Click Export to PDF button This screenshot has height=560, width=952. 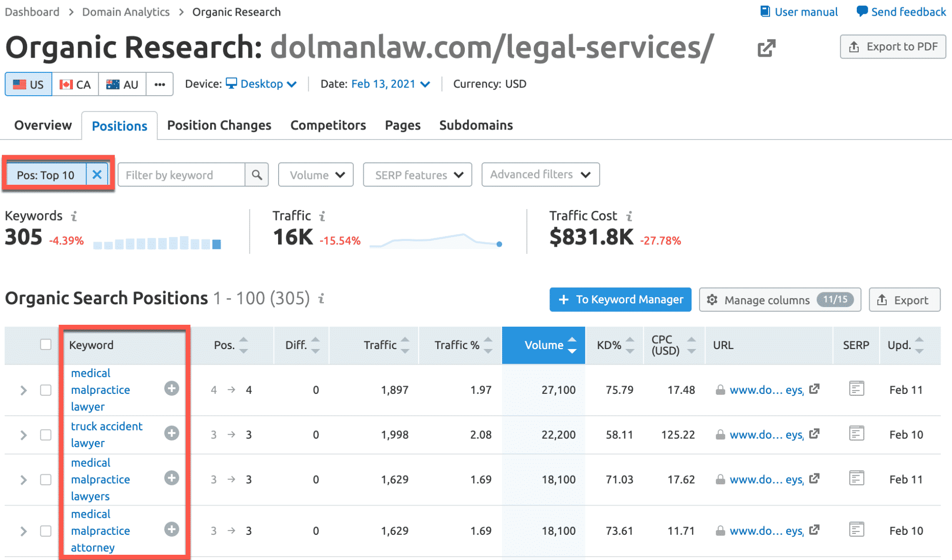pos(892,47)
